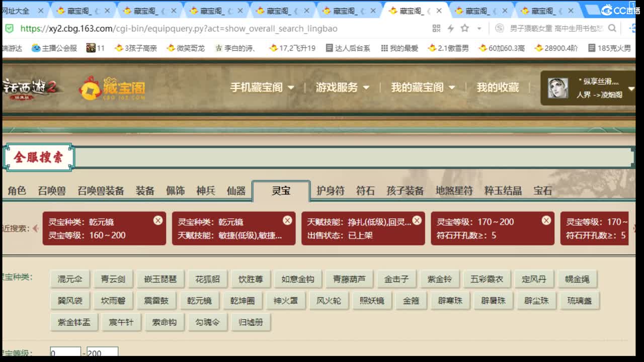Image resolution: width=644 pixels, height=362 pixels.
Task: Toggle the 紫金钵盂 type filter
Action: pyautogui.click(x=74, y=322)
